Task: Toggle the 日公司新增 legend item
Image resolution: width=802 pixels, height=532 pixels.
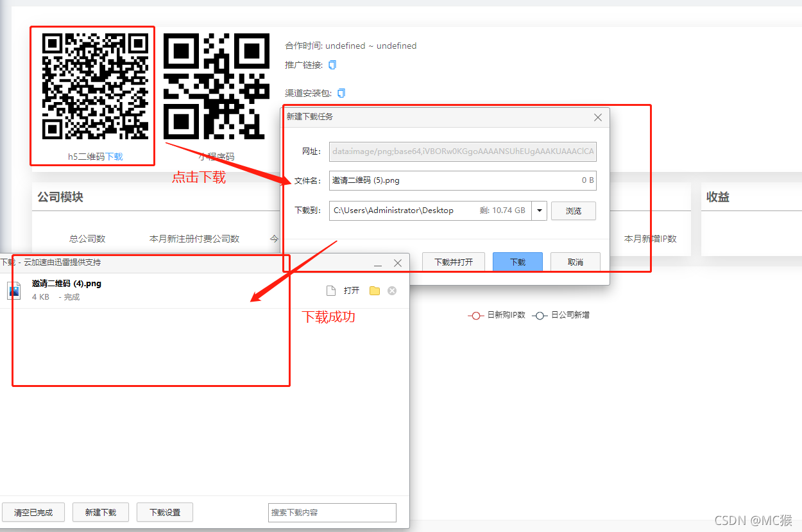Action: point(560,315)
